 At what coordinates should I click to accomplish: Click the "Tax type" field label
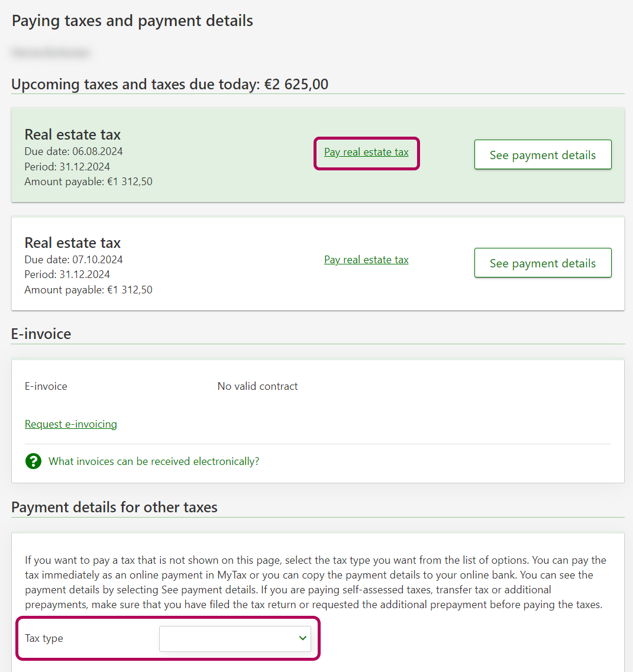point(44,639)
